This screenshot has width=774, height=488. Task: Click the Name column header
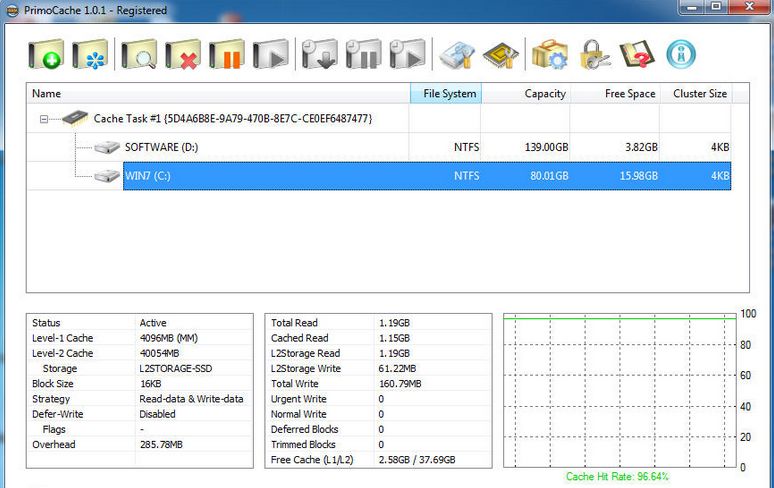pos(47,94)
